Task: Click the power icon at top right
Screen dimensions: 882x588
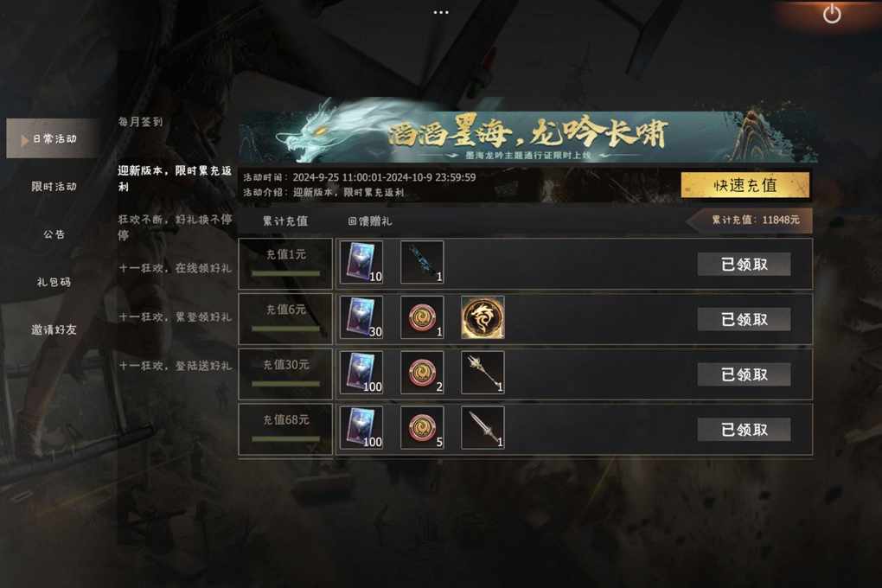Action: 832,14
